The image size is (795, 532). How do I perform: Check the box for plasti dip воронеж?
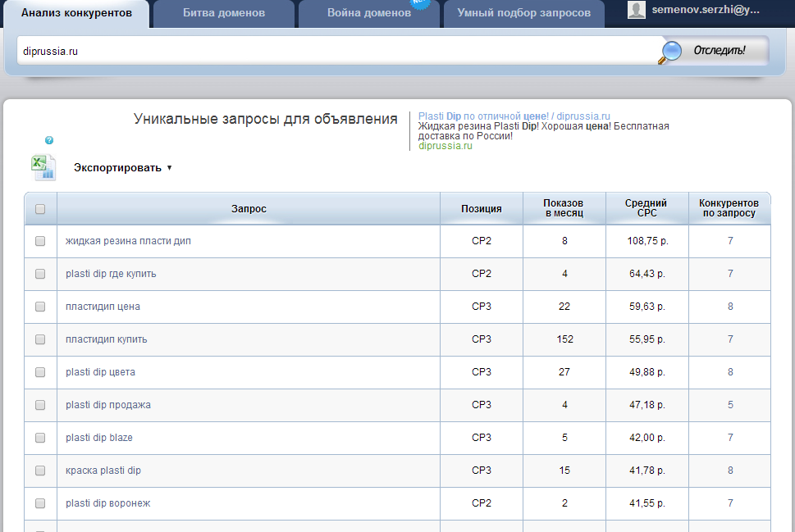click(40, 503)
